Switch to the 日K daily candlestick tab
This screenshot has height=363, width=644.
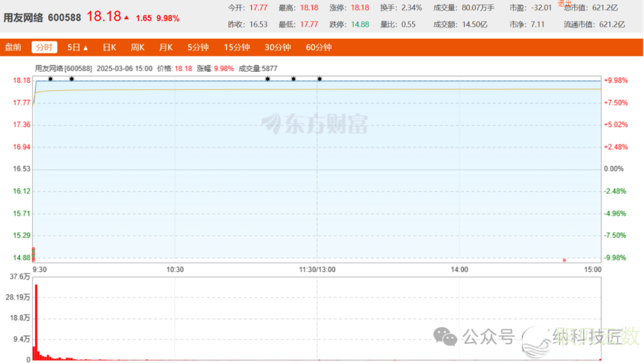(x=109, y=47)
